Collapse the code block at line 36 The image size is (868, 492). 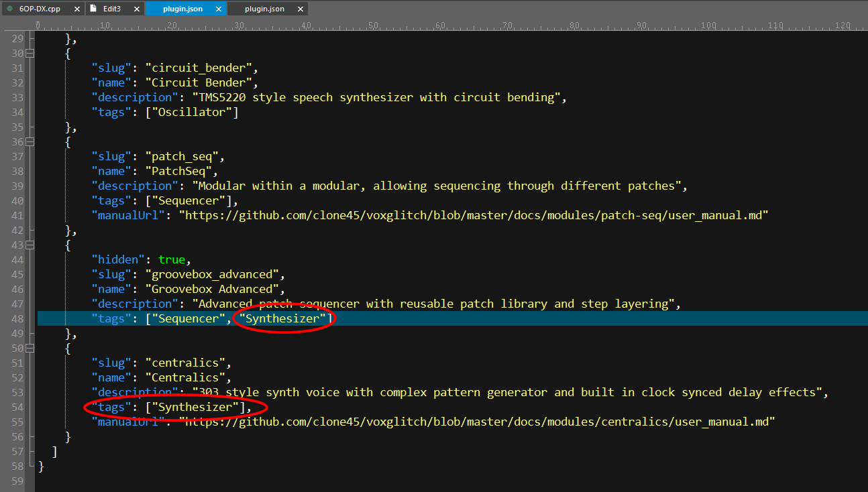click(30, 142)
